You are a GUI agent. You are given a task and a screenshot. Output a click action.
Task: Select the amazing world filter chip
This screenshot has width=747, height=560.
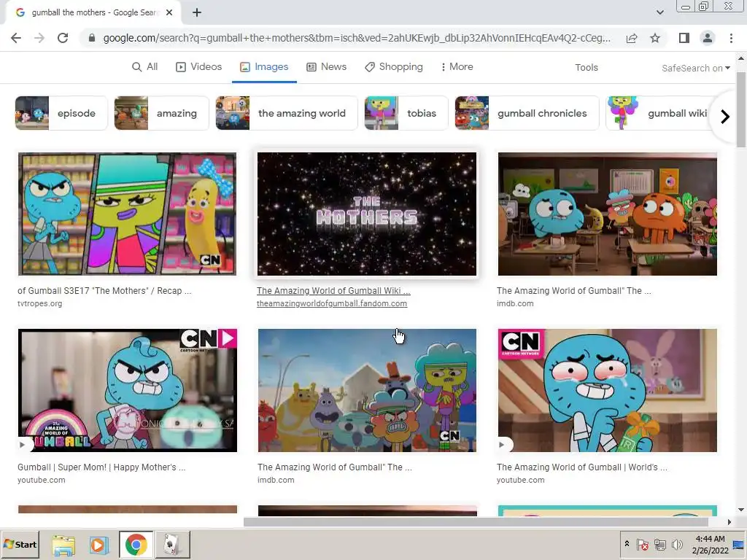(287, 113)
